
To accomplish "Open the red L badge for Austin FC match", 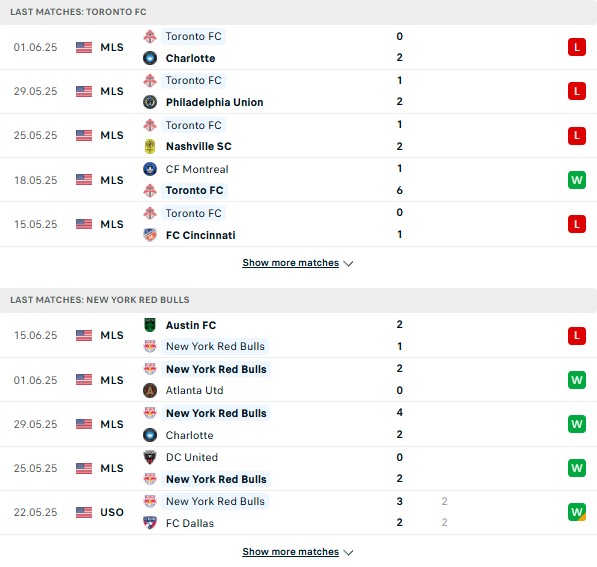I will coord(577,335).
